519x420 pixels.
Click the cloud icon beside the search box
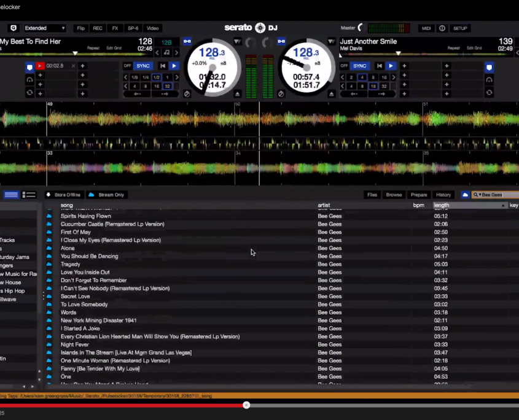coord(466,195)
